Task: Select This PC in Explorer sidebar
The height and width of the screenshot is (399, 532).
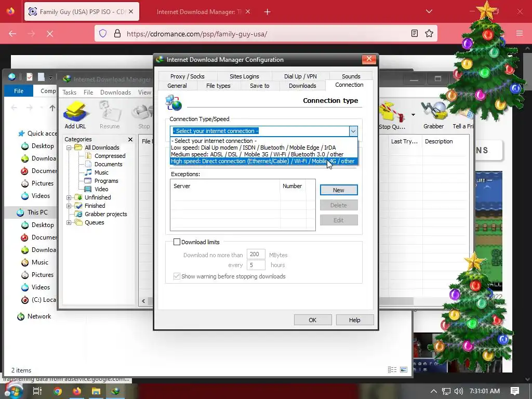Action: coord(33,212)
